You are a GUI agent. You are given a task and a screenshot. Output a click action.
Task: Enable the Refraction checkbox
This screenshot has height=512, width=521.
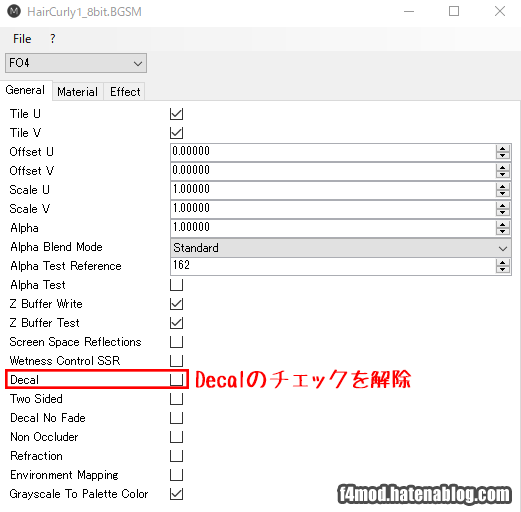coord(176,456)
